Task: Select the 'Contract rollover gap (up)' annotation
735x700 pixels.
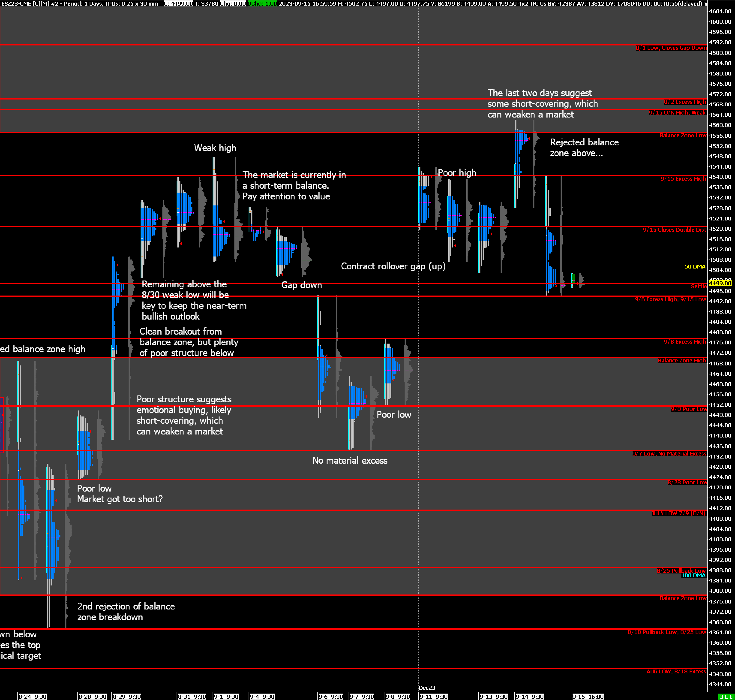Action: click(x=393, y=266)
